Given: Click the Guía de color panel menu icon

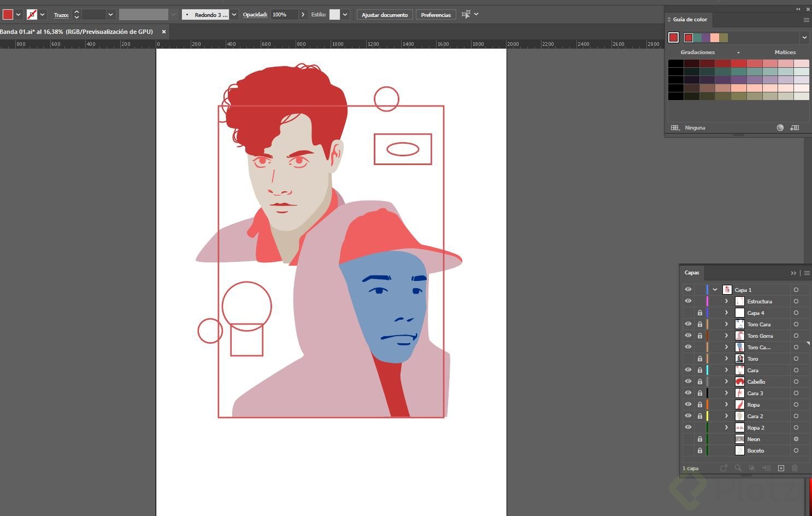Looking at the screenshot, I should (x=807, y=20).
